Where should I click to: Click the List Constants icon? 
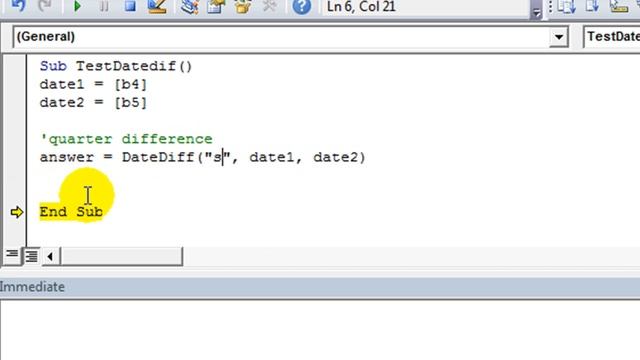coord(592,6)
